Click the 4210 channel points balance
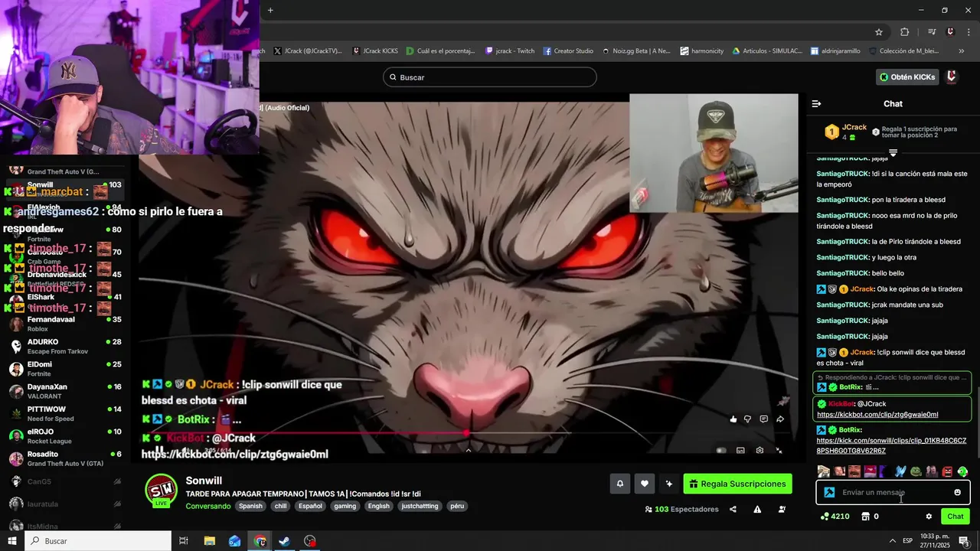 click(x=835, y=517)
